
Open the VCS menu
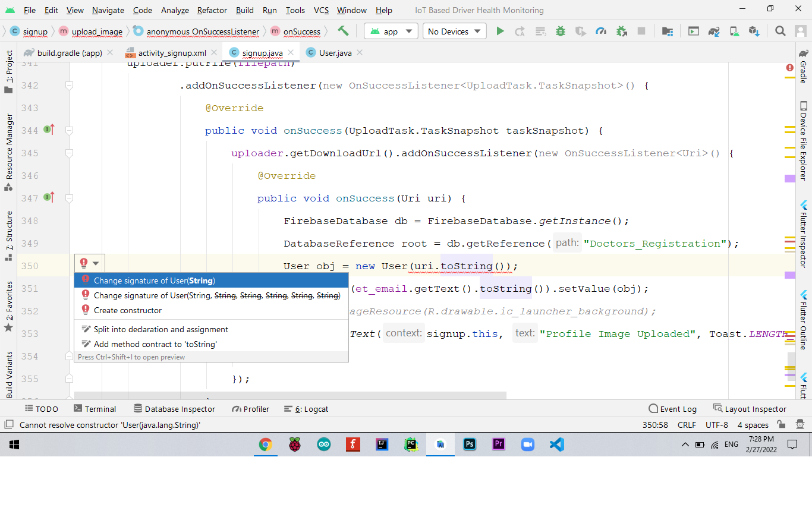click(x=321, y=10)
